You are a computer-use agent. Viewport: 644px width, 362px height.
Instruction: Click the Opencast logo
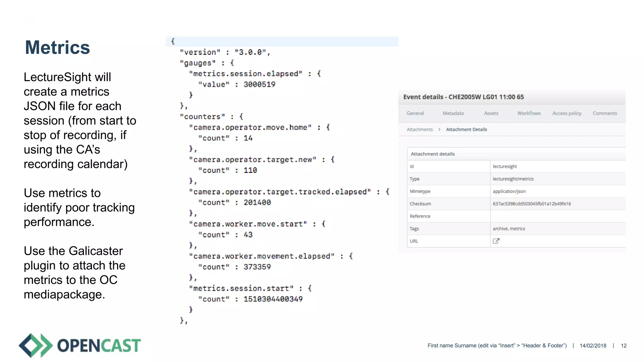click(80, 345)
